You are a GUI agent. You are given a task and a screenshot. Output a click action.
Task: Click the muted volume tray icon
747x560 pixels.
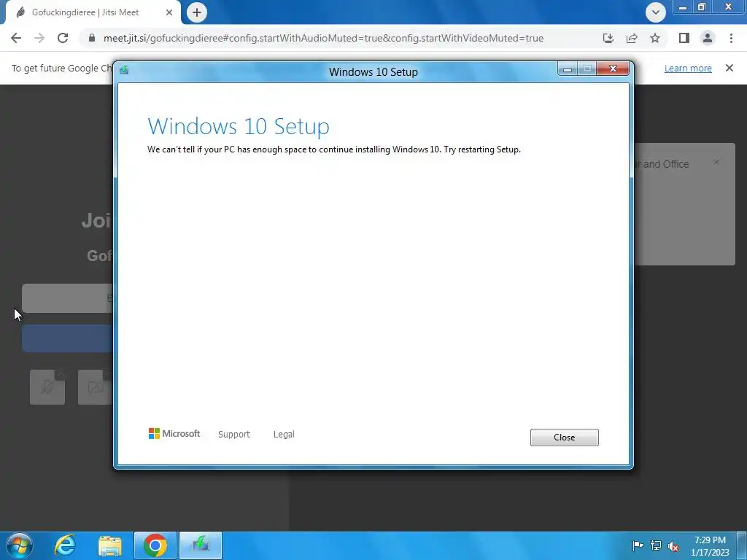[673, 546]
